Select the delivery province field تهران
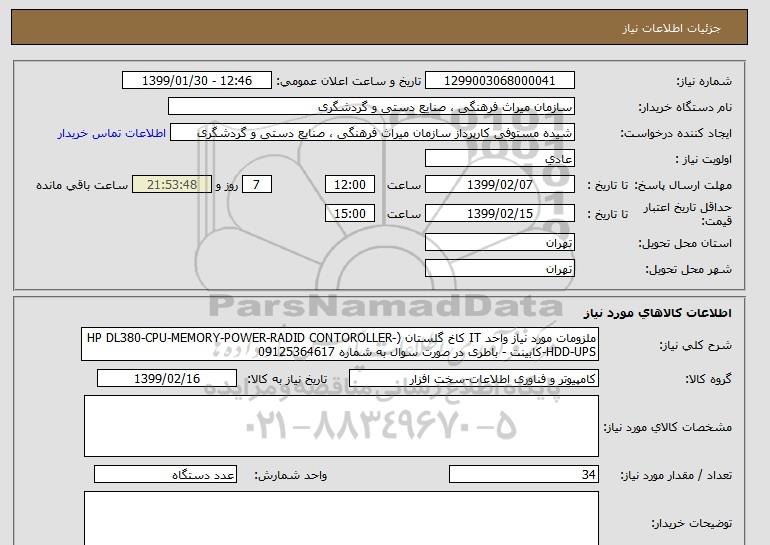Viewport: 770px width, 545px height. point(499,243)
